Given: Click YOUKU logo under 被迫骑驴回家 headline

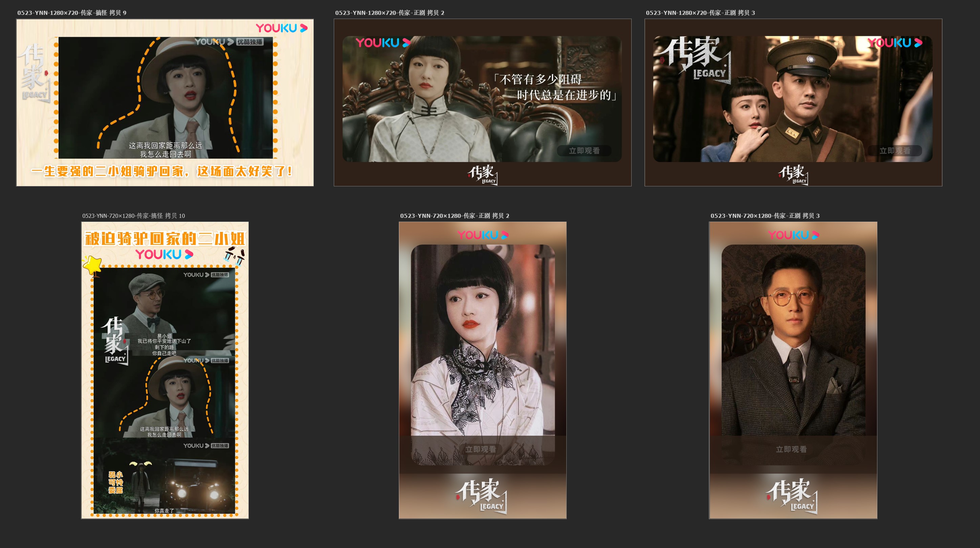Looking at the screenshot, I should click(x=164, y=254).
